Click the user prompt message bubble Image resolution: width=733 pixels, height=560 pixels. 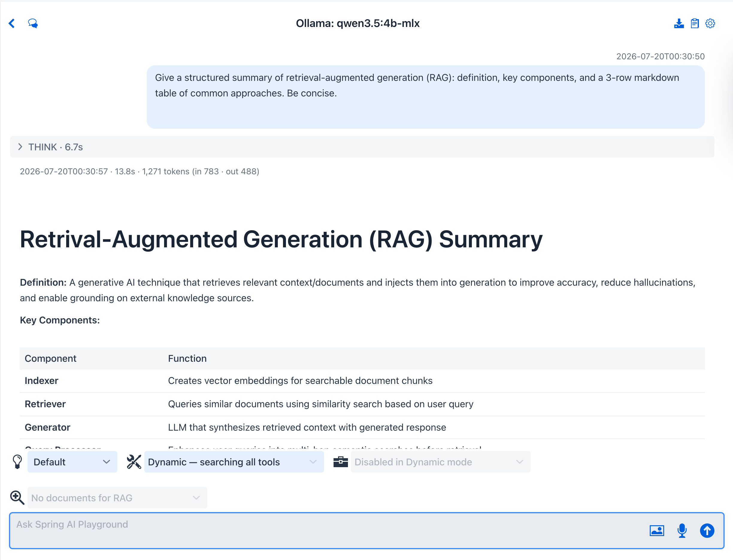coord(425,97)
